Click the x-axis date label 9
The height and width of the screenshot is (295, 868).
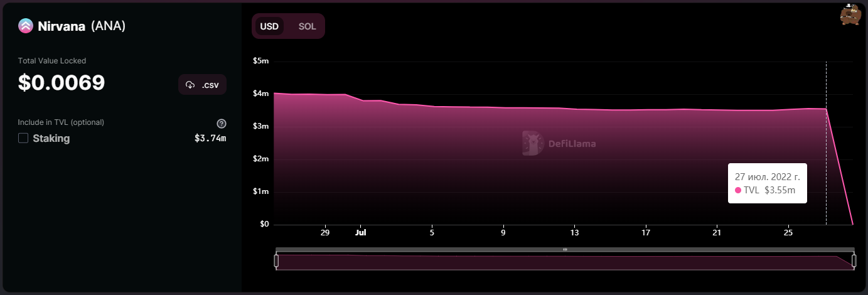click(503, 232)
